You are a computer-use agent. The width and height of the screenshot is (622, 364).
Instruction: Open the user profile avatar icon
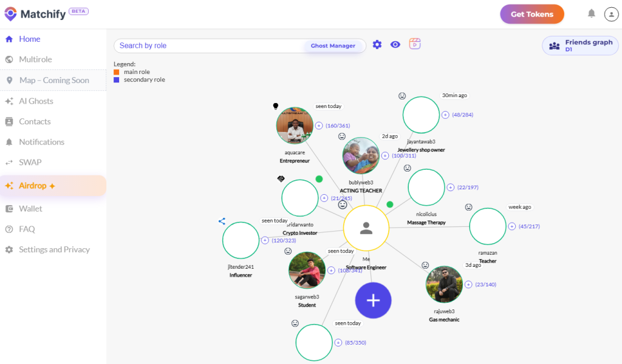point(611,14)
